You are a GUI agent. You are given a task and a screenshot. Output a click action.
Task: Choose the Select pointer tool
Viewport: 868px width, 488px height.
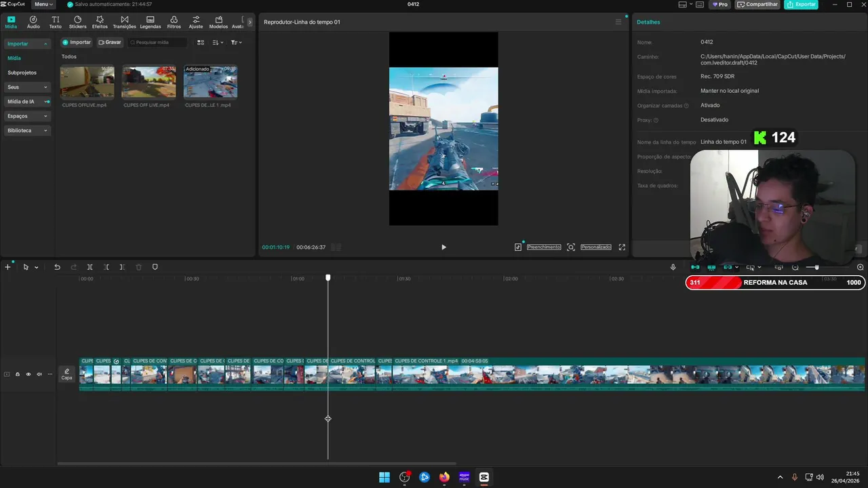click(x=26, y=267)
